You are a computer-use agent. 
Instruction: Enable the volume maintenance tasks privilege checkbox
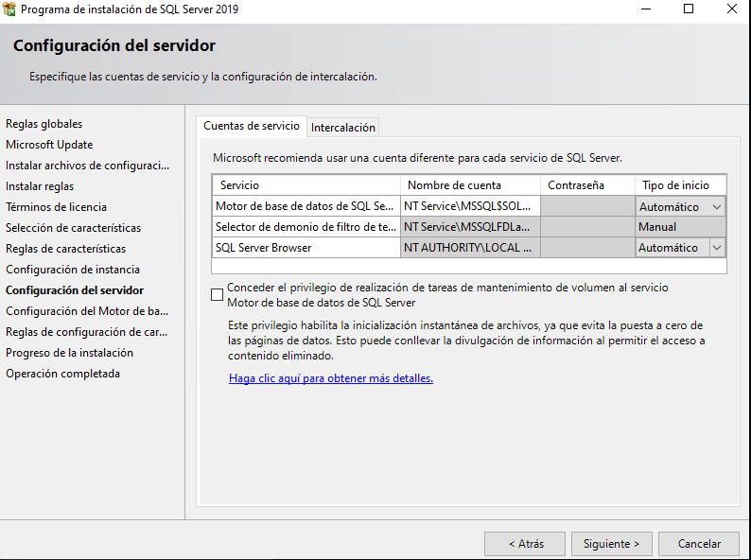point(217,294)
